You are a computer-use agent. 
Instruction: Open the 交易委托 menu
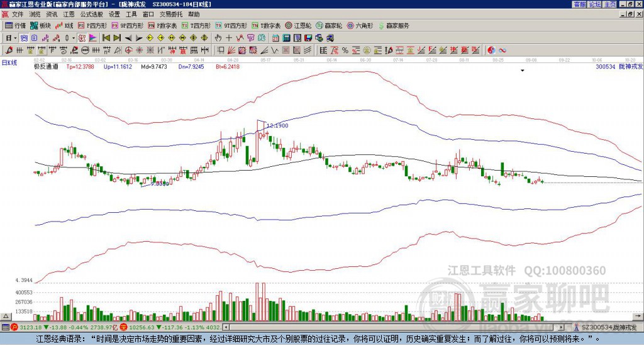click(x=170, y=14)
